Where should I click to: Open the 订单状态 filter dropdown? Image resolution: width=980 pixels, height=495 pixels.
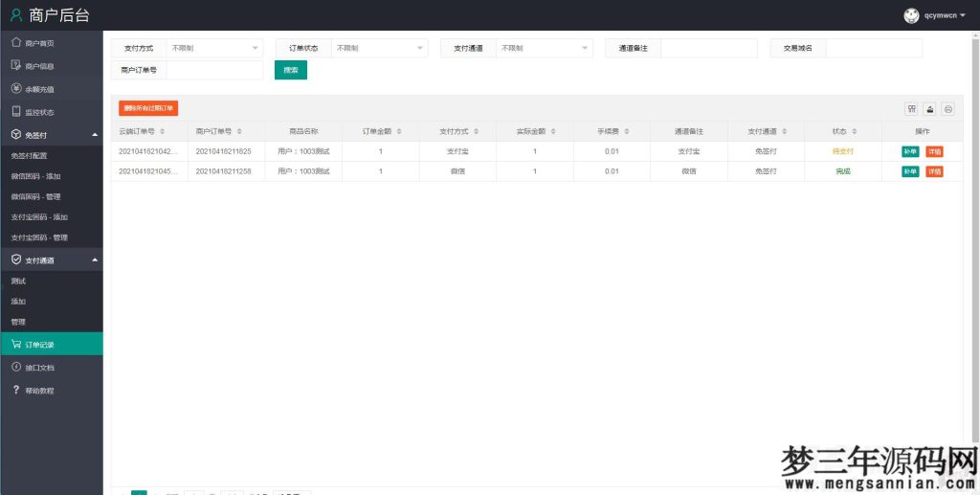click(x=379, y=48)
